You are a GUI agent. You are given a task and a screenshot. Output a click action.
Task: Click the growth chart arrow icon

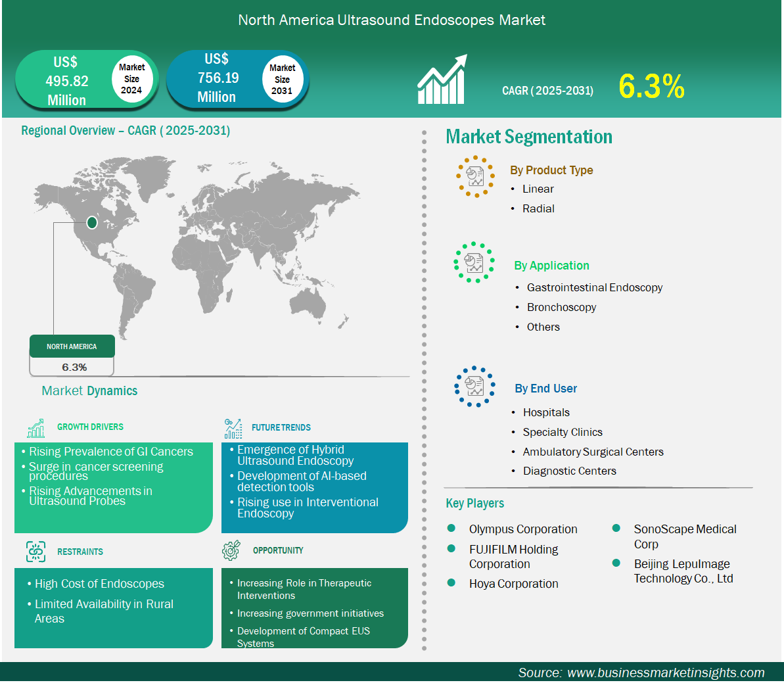442,80
